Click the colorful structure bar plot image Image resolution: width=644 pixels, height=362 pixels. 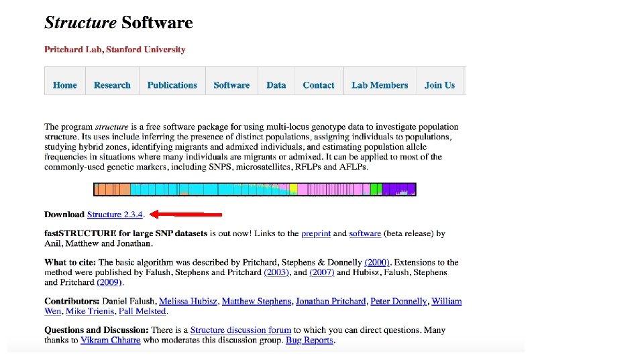[255, 189]
